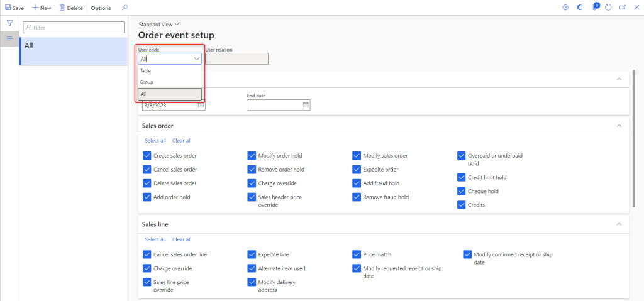Open the Office app icon in the header
Screen dimensions: 644x301
[x=579, y=8]
